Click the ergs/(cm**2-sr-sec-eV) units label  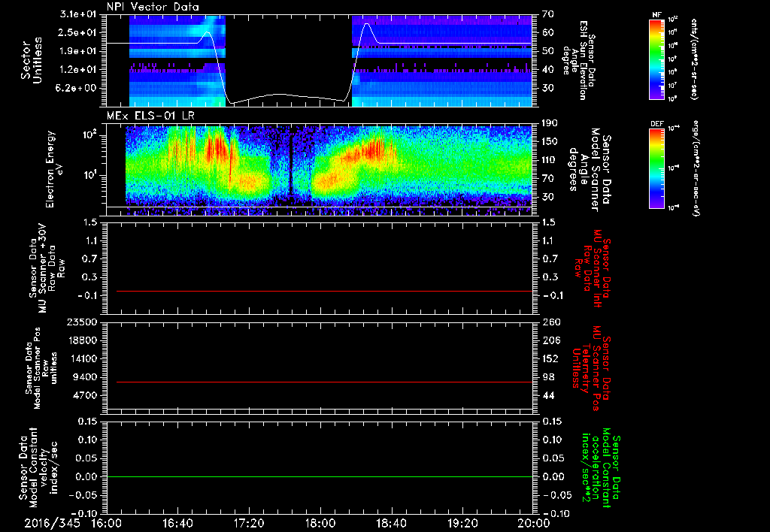[x=695, y=168]
